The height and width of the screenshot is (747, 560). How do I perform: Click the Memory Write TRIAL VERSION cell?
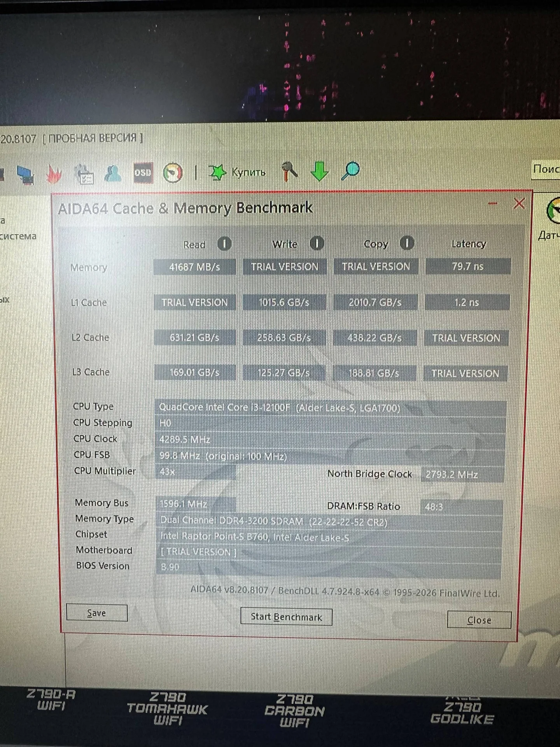coord(285,267)
